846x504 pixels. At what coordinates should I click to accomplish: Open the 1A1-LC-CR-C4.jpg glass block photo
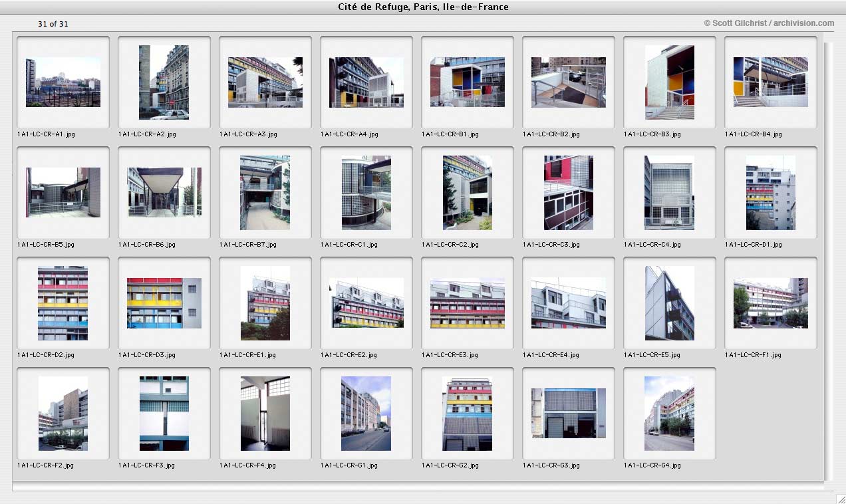pyautogui.click(x=670, y=193)
